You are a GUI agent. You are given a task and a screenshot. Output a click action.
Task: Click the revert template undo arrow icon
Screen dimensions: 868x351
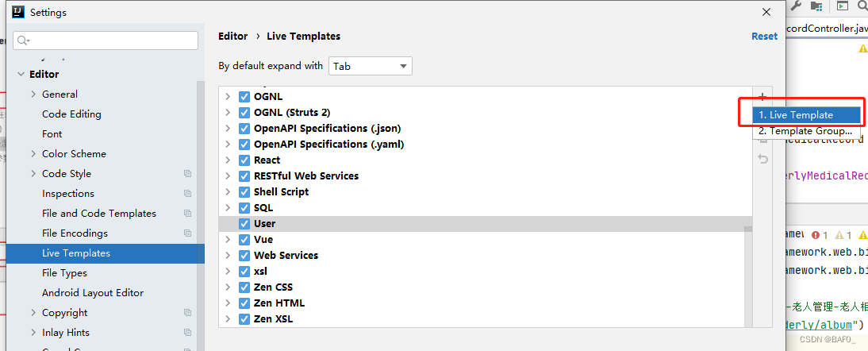[762, 160]
